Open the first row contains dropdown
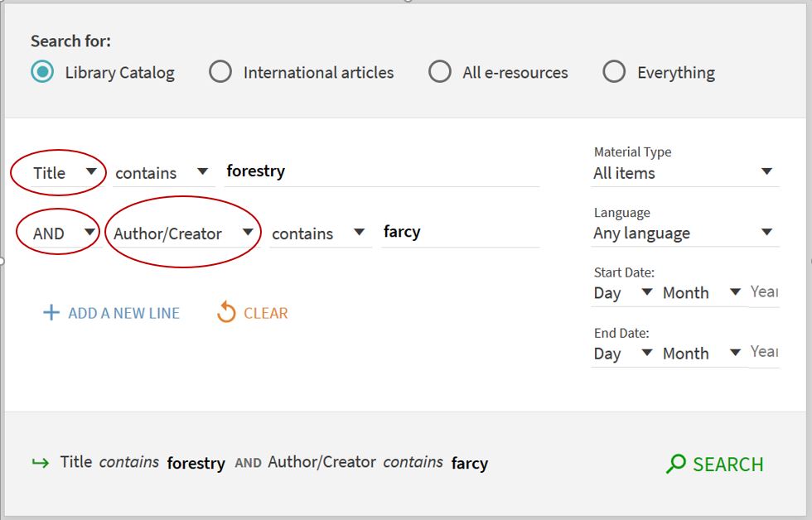The width and height of the screenshot is (812, 520). click(x=162, y=173)
